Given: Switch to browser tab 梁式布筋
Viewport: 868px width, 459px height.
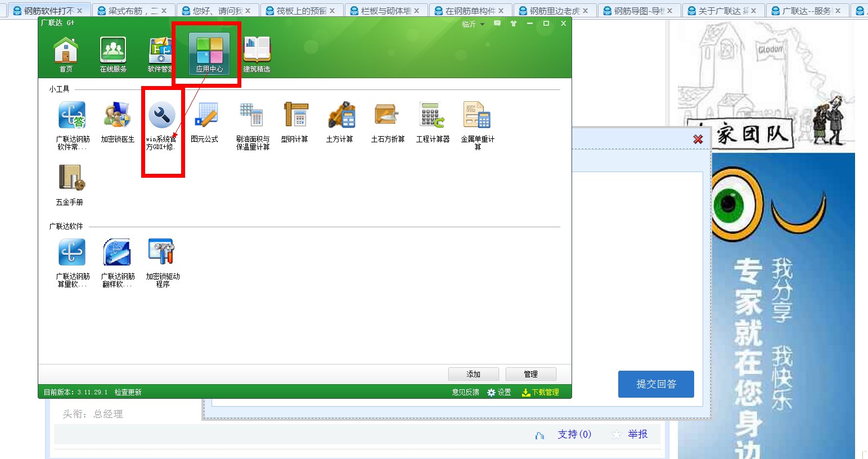Looking at the screenshot, I should point(133,11).
